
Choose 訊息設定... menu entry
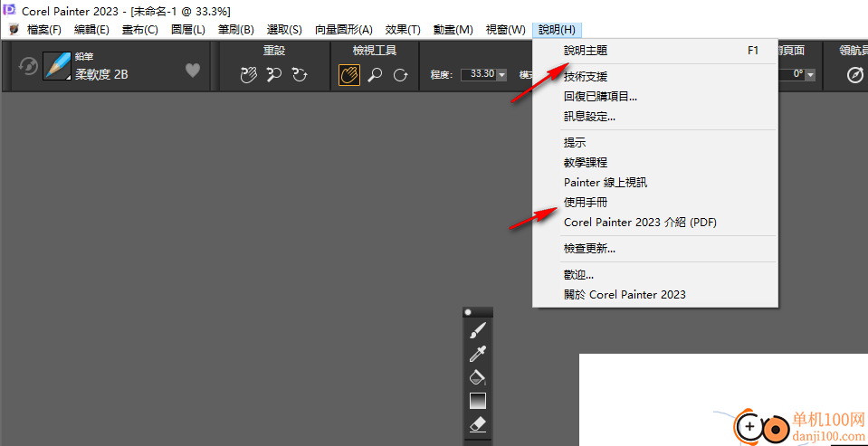655,118
